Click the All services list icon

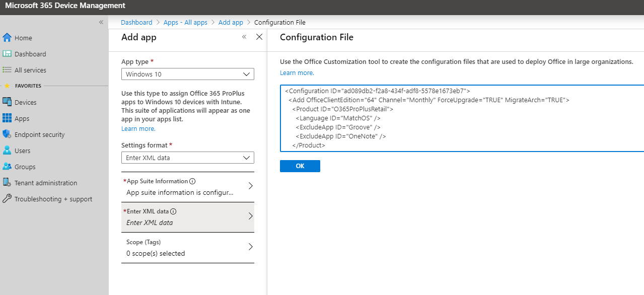pos(7,70)
